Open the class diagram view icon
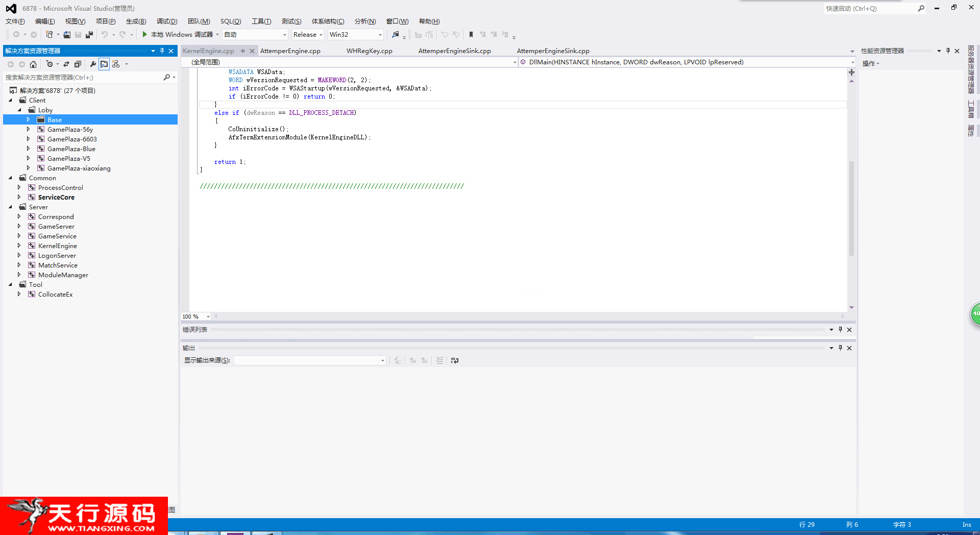 click(116, 64)
